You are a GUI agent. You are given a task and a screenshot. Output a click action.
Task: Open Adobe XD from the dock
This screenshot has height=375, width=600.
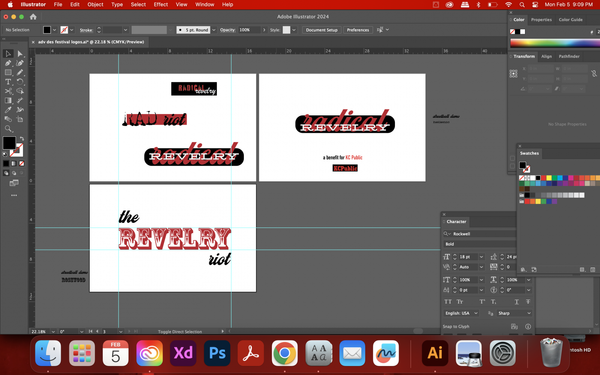[183, 353]
